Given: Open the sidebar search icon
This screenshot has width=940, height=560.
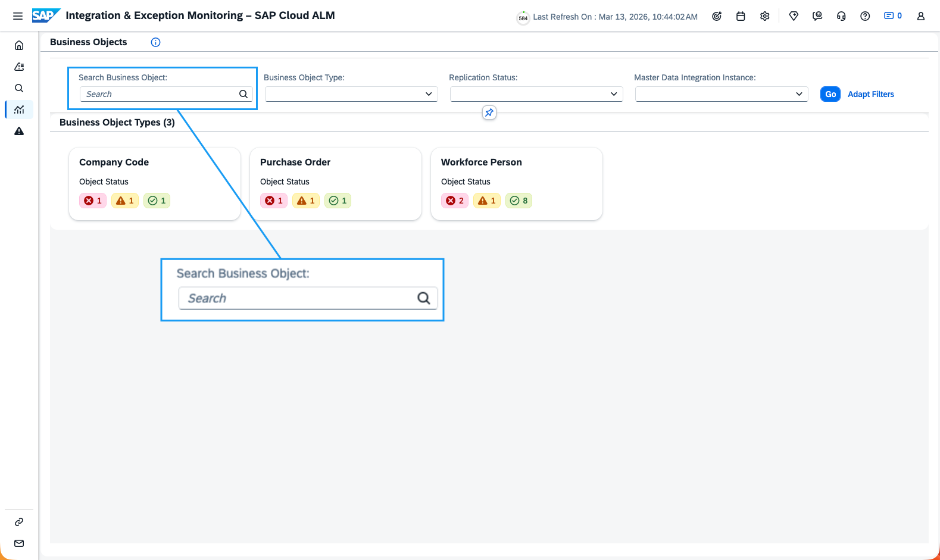Looking at the screenshot, I should [19, 88].
